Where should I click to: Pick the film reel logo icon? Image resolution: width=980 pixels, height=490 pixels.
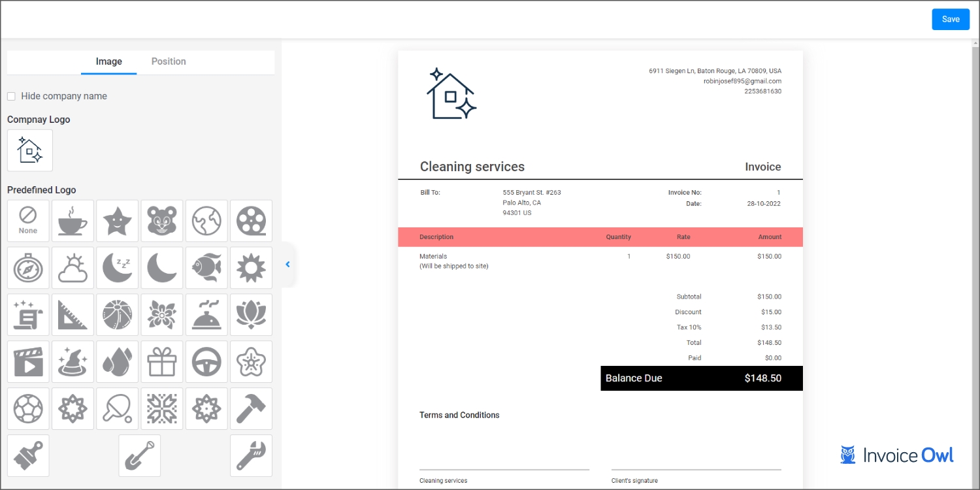click(x=251, y=221)
